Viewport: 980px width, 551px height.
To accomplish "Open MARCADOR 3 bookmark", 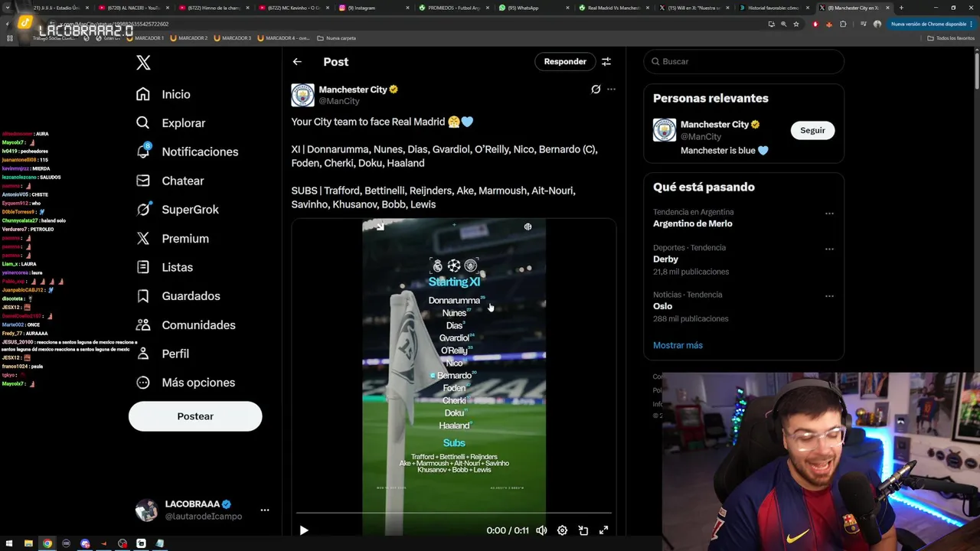I will click(233, 37).
